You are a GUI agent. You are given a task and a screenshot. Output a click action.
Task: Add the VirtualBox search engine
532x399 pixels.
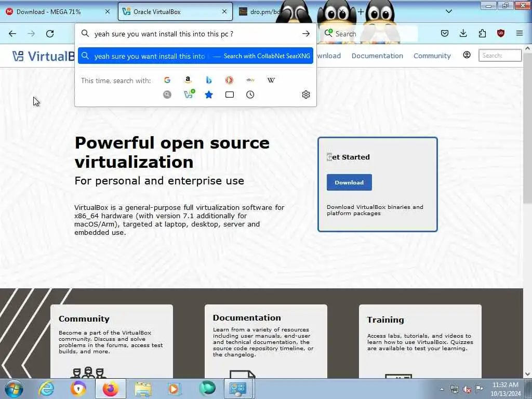click(x=189, y=94)
